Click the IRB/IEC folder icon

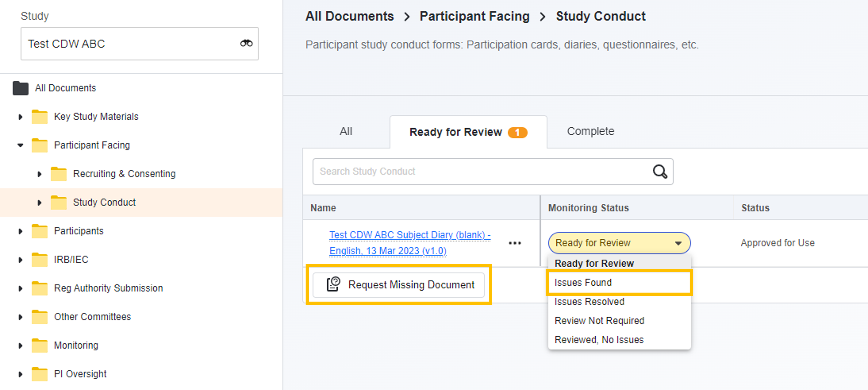click(39, 260)
